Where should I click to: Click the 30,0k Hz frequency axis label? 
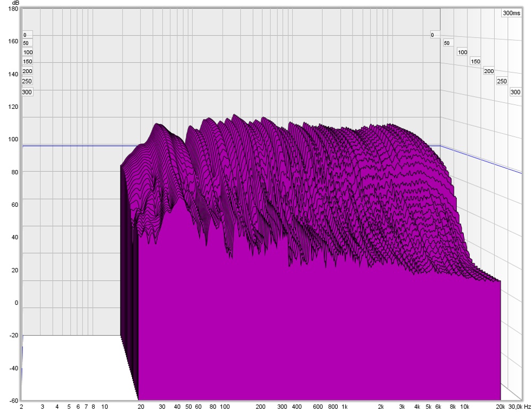point(519,407)
